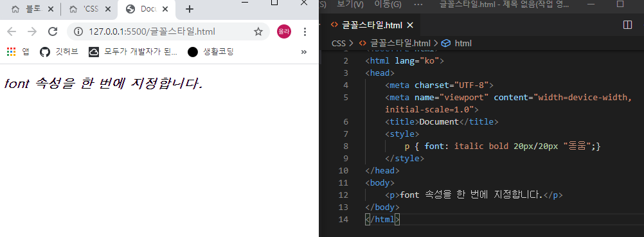Click the <title> tag in the code
The height and width of the screenshot is (237, 644).
point(402,122)
